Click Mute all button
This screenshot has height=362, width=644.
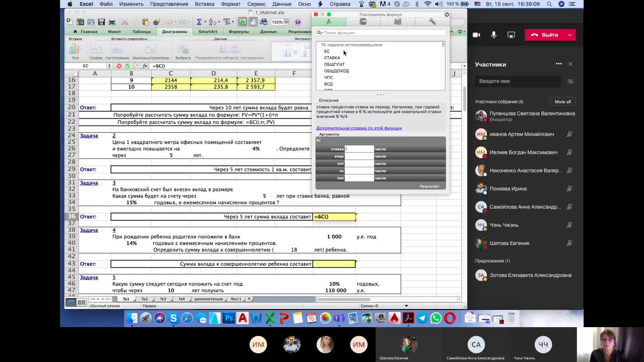563,102
